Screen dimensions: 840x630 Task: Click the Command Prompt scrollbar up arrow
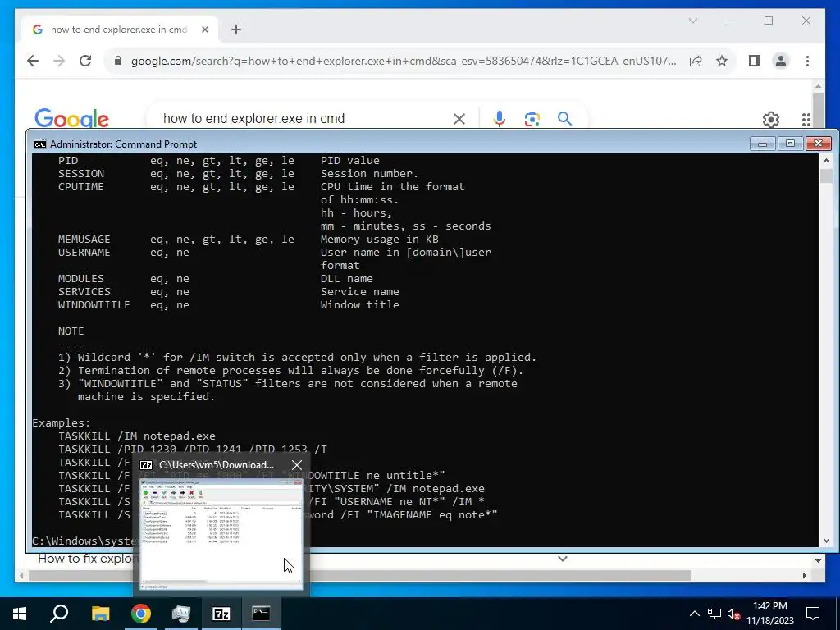pos(826,161)
